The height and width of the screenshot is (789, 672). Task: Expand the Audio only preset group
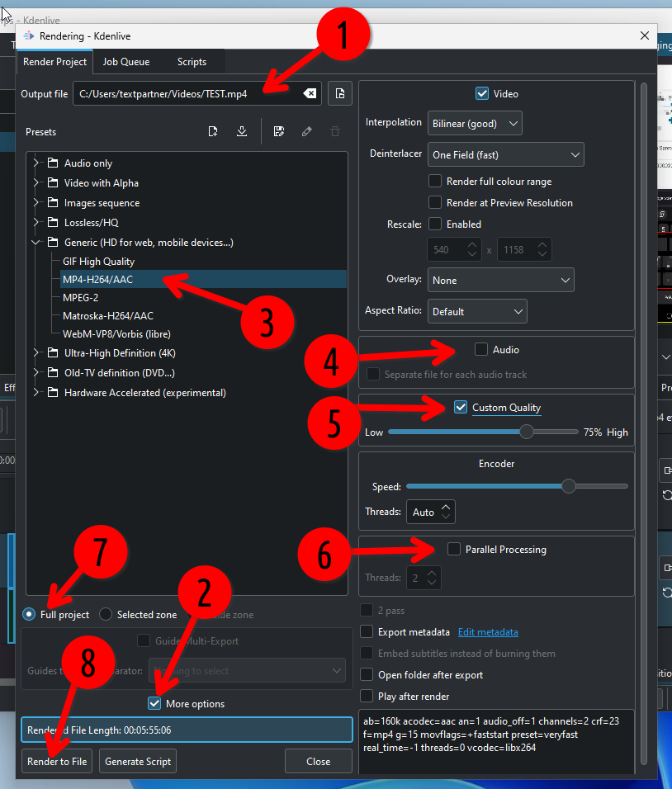pos(35,163)
